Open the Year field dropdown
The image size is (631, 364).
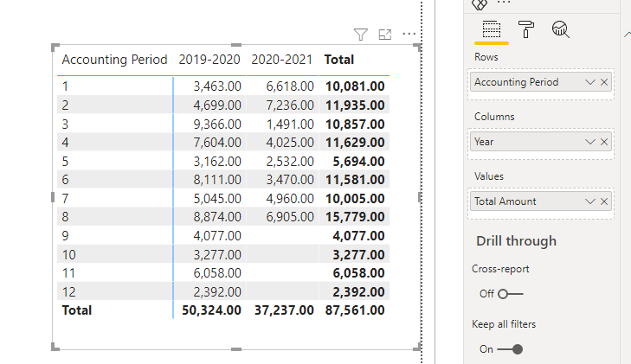point(590,142)
